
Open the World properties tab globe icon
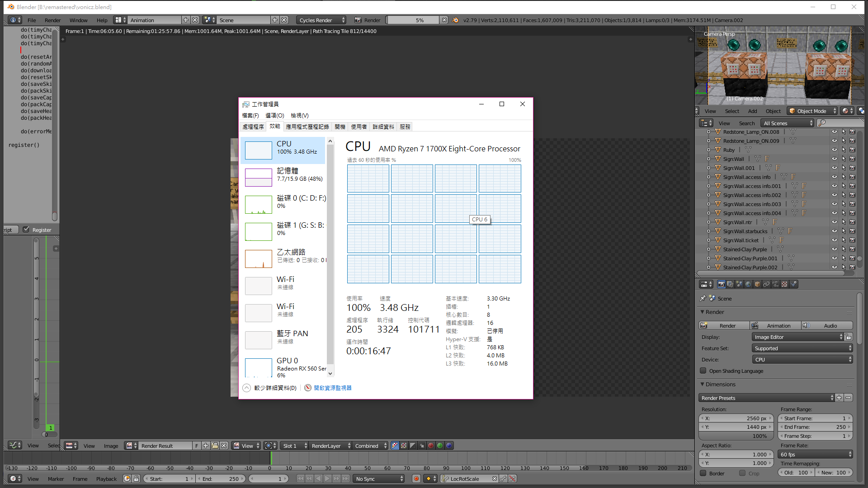pyautogui.click(x=748, y=284)
